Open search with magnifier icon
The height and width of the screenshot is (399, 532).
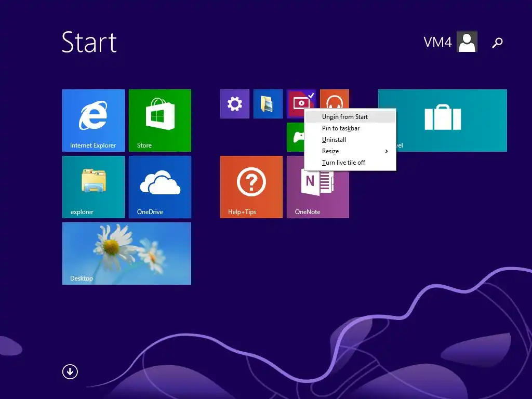coord(497,43)
